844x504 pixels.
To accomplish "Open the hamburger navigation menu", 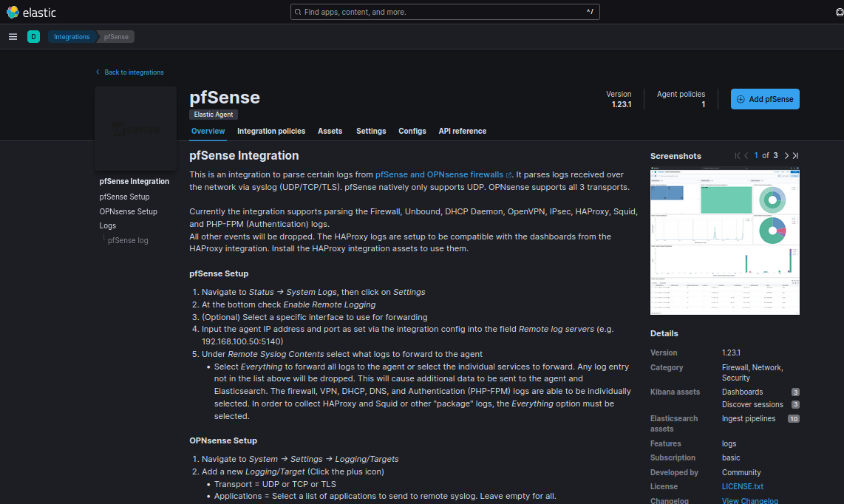I will tap(13, 37).
